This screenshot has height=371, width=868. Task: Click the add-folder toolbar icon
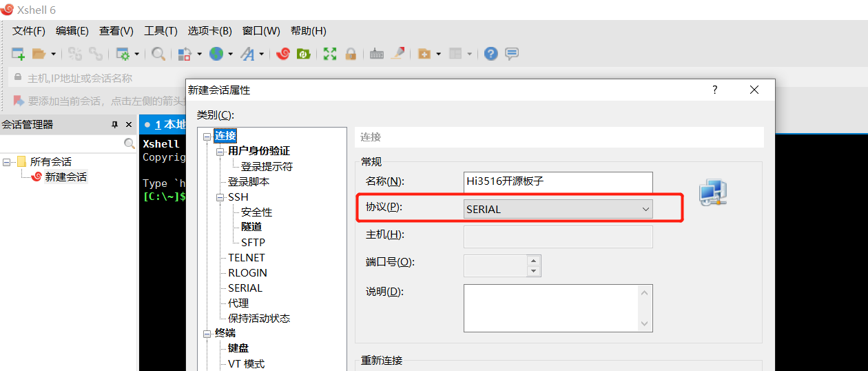pyautogui.click(x=424, y=54)
